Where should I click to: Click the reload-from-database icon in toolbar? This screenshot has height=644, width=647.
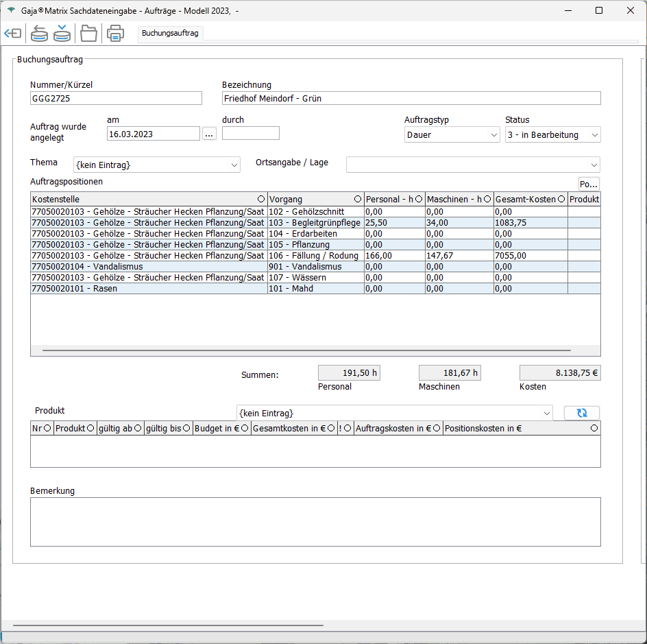click(40, 33)
